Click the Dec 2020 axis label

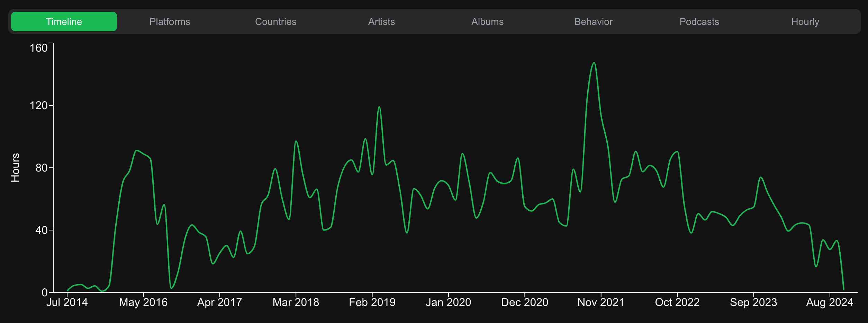pos(525,302)
